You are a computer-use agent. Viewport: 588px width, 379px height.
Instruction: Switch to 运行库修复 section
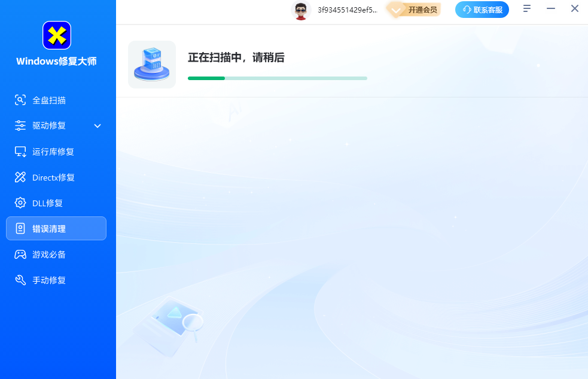pyautogui.click(x=56, y=151)
